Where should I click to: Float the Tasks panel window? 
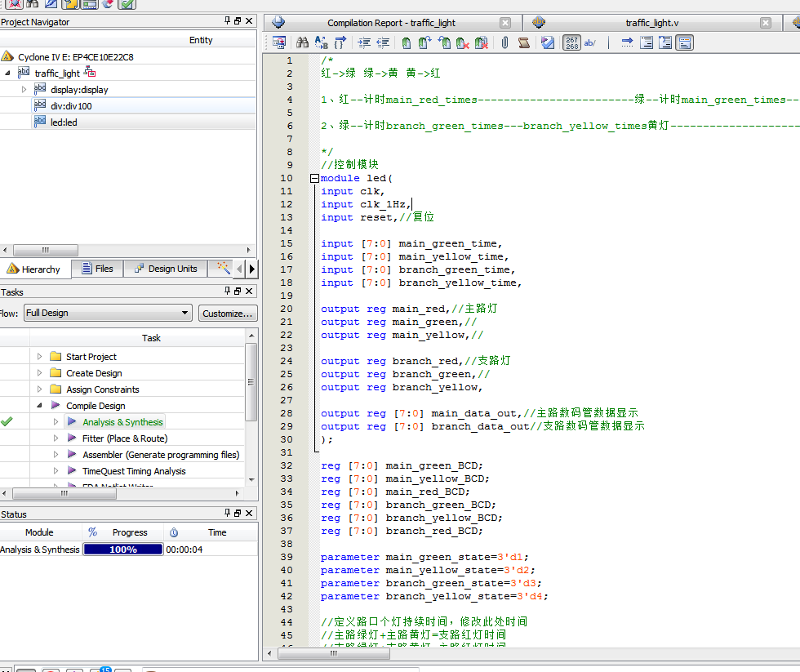click(238, 291)
